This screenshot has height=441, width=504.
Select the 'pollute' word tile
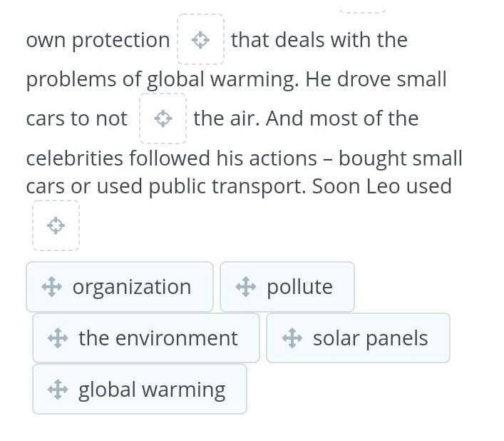[x=287, y=287]
